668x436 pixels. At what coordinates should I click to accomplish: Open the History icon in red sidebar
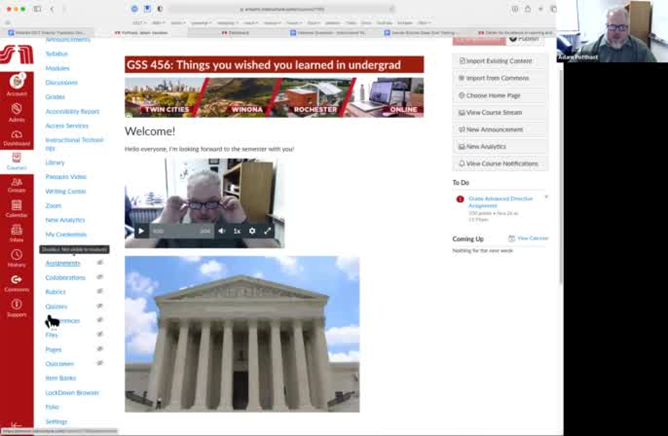point(17,258)
